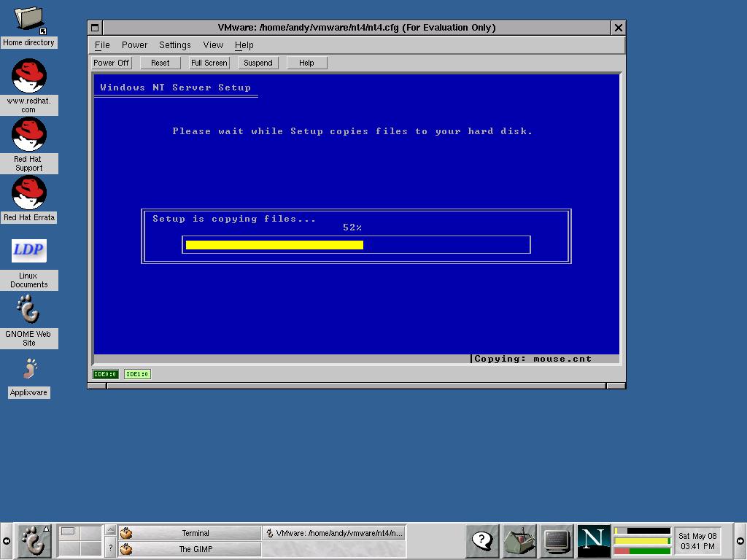Open Red Hat Errata desktop icon
747x560 pixels.
(29, 192)
